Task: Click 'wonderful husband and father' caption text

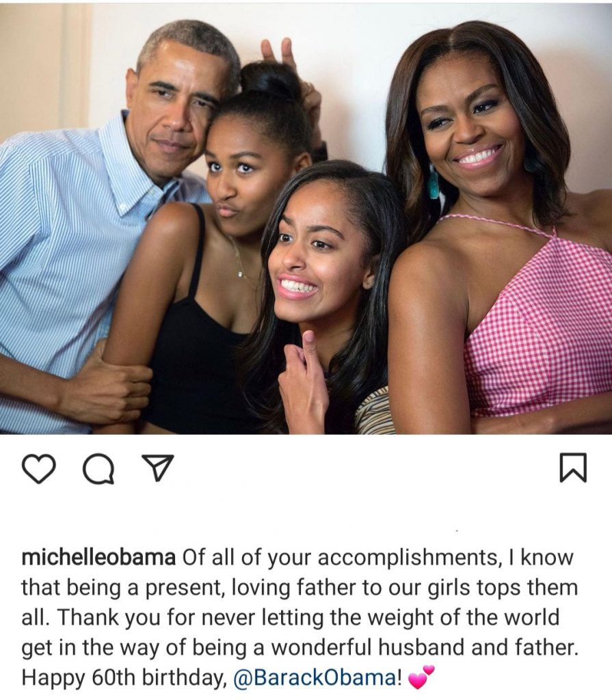Action: point(424,648)
